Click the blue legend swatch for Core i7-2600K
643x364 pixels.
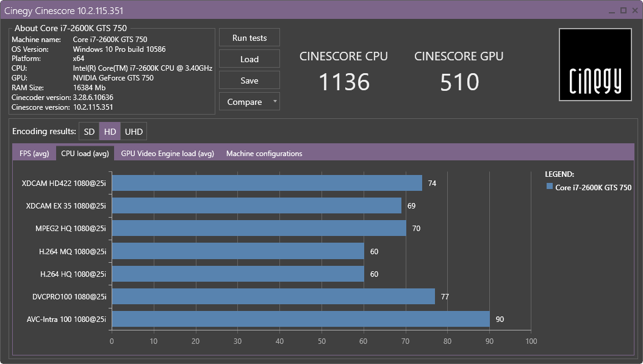tap(550, 186)
